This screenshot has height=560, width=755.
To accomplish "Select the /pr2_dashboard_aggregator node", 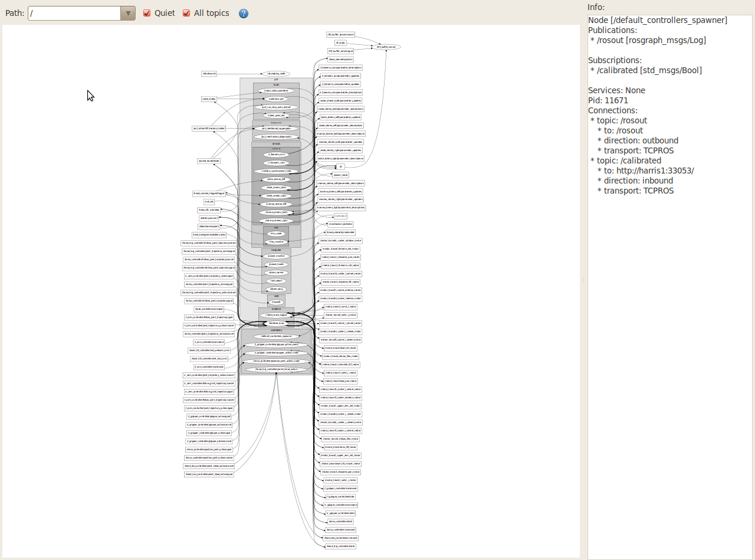I will click(x=276, y=128).
